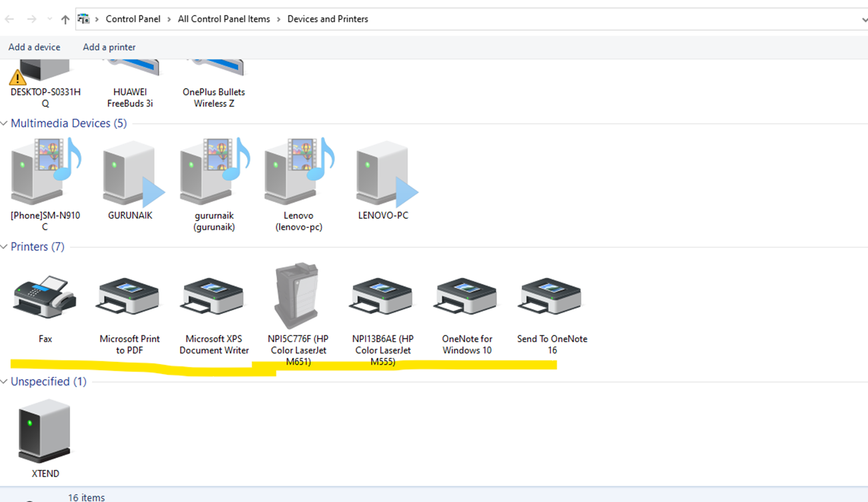Open the address bar history dropdown

pyautogui.click(x=864, y=19)
